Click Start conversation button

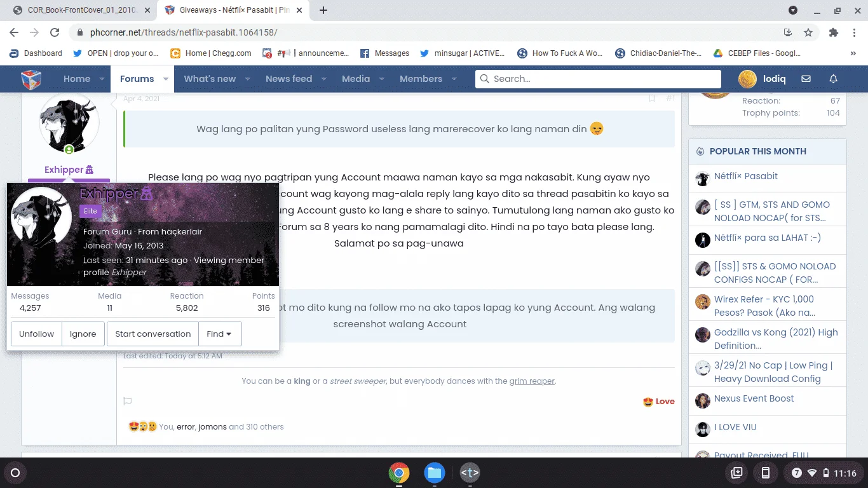pos(153,334)
